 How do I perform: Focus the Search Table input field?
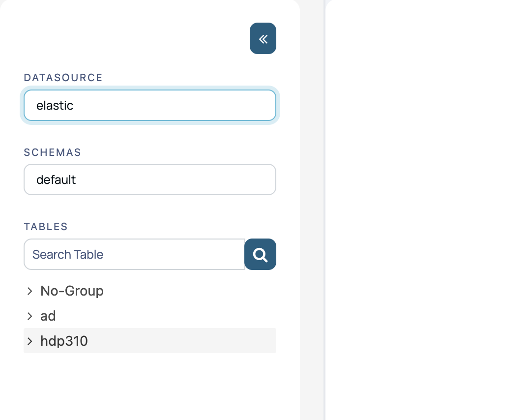[x=134, y=254]
